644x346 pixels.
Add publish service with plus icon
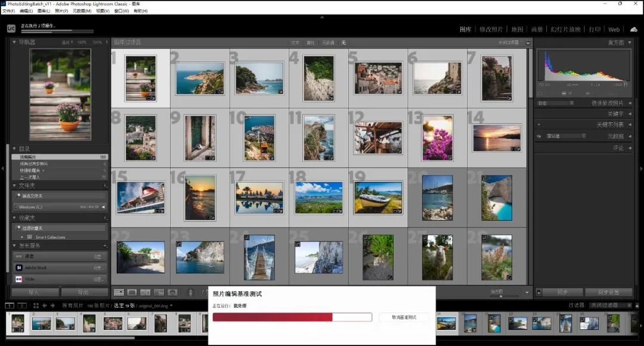pos(105,246)
